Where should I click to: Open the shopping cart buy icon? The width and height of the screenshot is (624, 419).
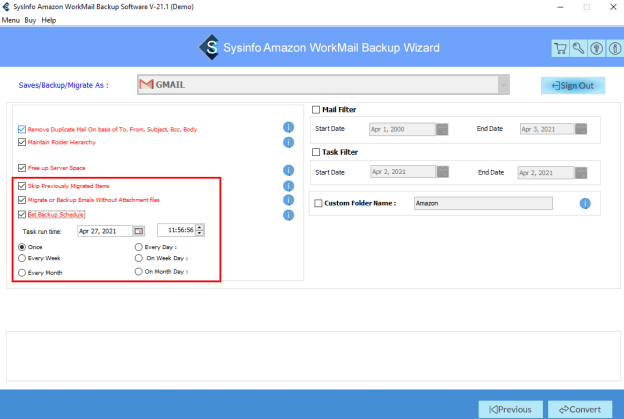pos(560,49)
